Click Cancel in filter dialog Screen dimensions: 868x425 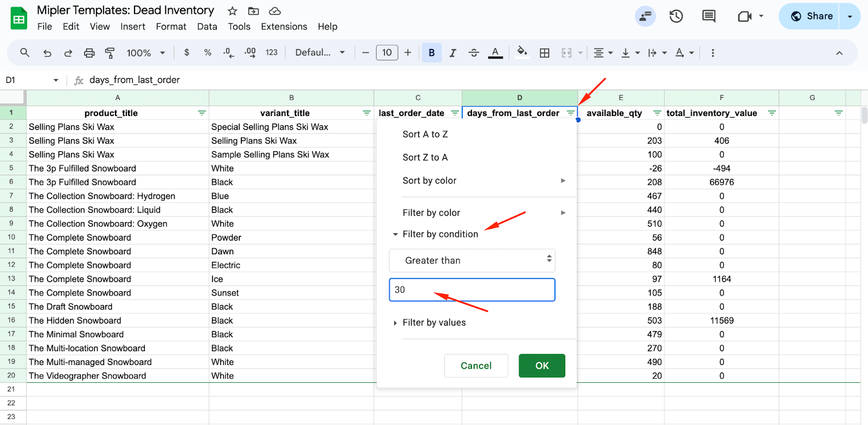point(476,365)
